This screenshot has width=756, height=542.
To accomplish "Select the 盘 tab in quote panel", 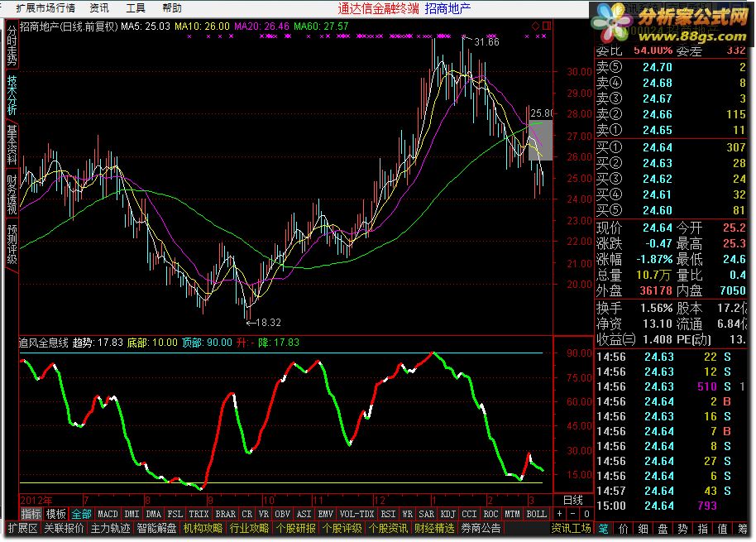I will [663, 529].
